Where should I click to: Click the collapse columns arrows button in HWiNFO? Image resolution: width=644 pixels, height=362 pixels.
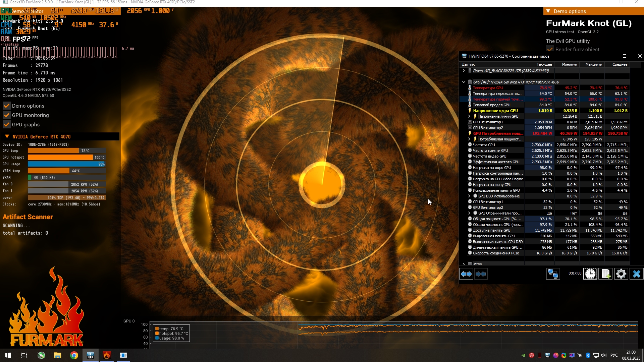point(481,274)
